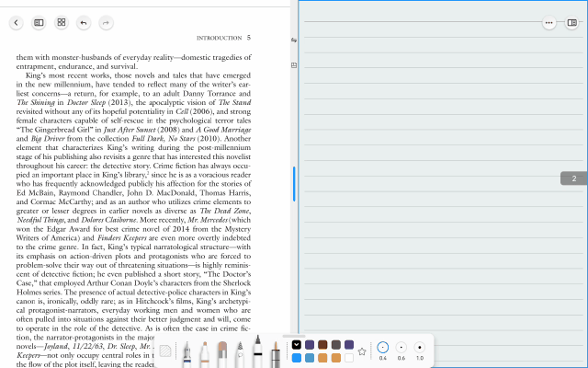Click the title 'Dolores Claiborne' in the text

[108, 220]
